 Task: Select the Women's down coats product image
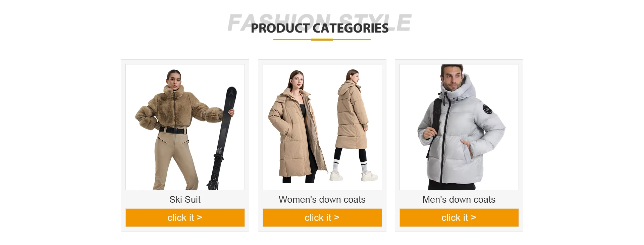point(322,127)
